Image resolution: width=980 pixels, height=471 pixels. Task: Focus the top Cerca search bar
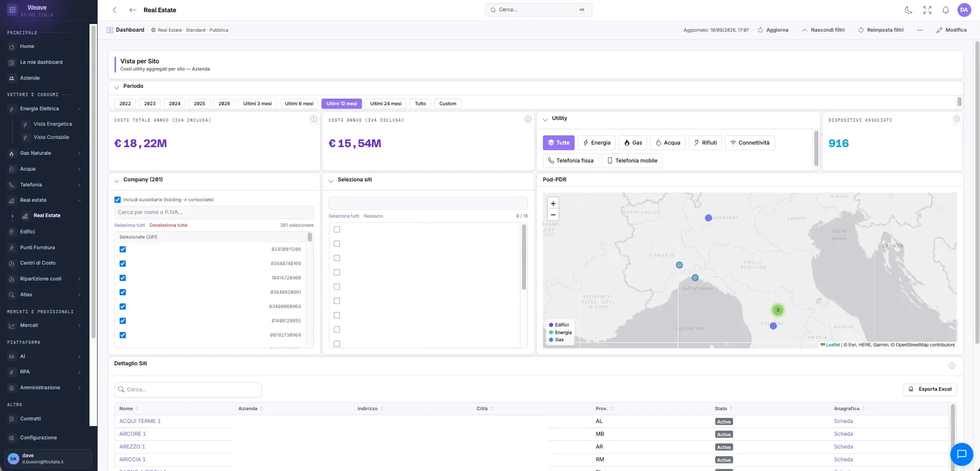click(x=538, y=10)
